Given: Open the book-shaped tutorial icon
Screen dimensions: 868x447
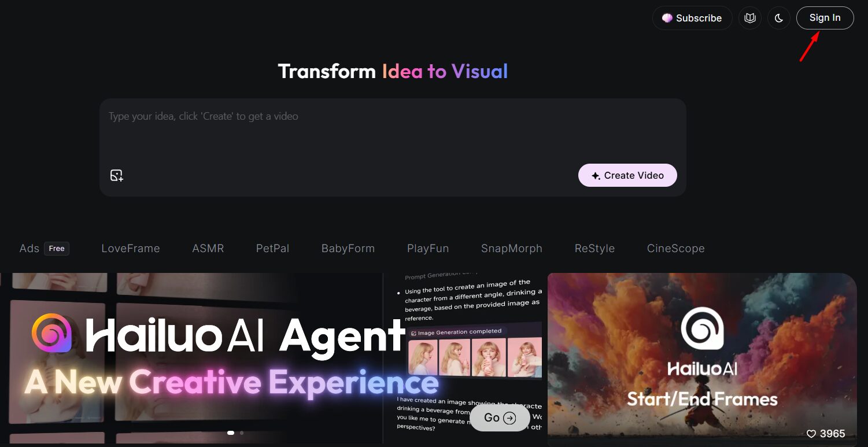Looking at the screenshot, I should 750,18.
